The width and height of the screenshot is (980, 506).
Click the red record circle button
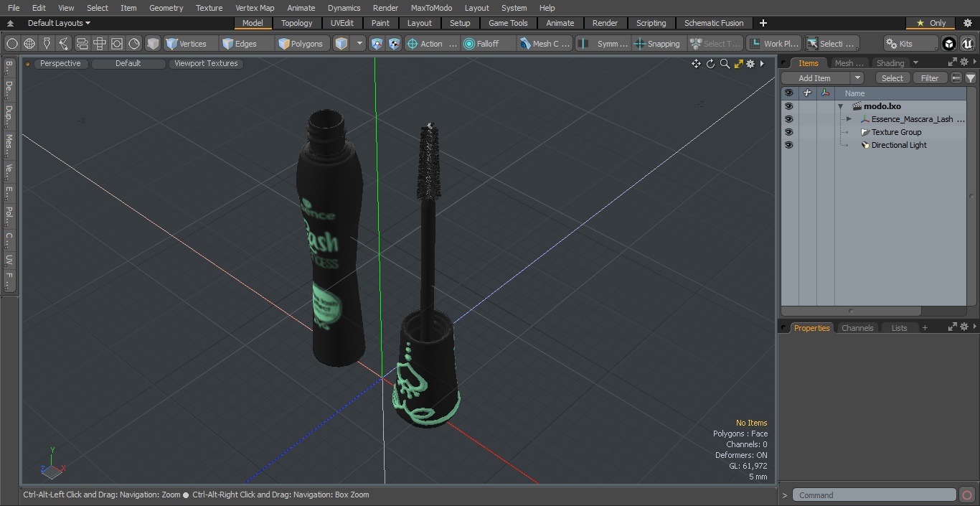[967, 495]
